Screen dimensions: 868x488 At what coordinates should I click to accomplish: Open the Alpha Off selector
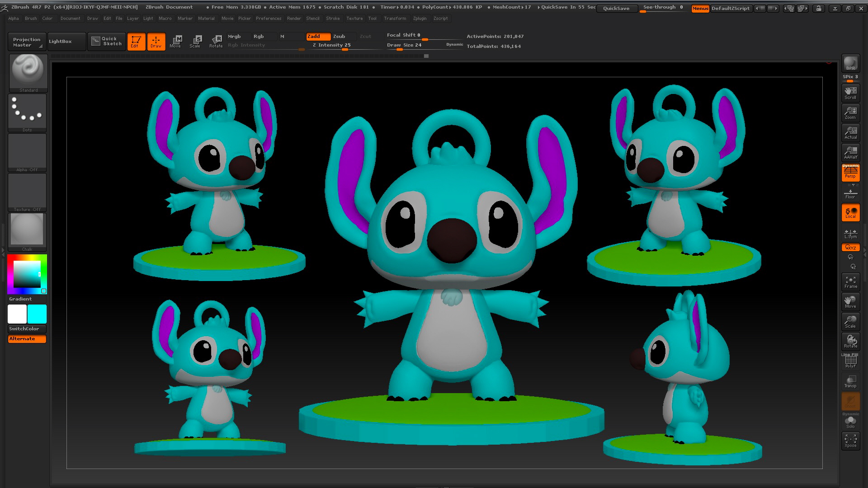27,153
